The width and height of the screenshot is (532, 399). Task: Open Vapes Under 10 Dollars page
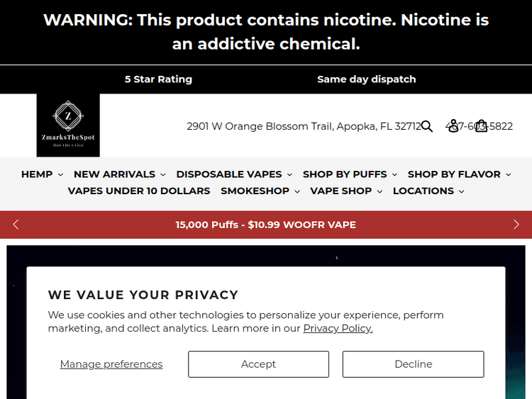click(139, 191)
